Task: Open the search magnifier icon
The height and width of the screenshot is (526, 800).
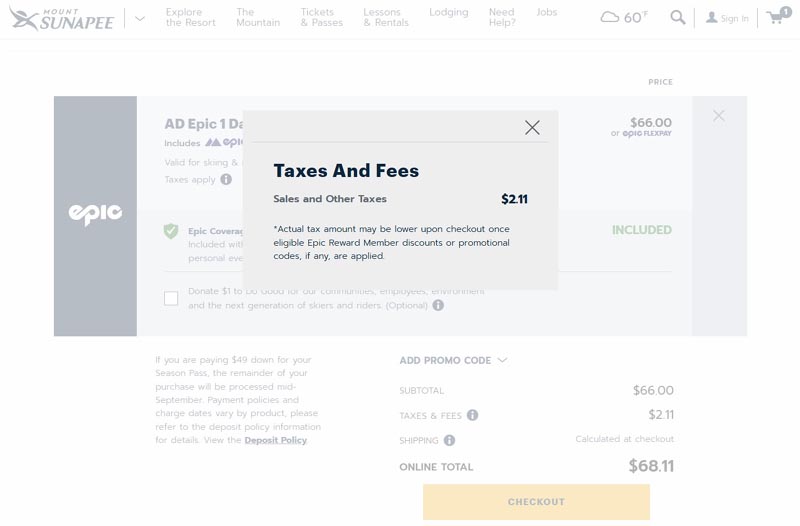Action: coord(678,17)
